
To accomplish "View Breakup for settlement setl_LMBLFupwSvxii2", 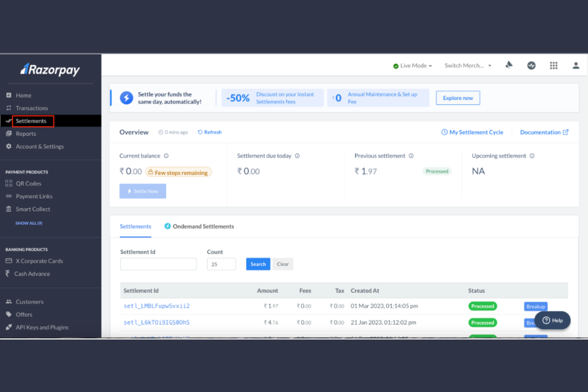I will click(x=535, y=306).
